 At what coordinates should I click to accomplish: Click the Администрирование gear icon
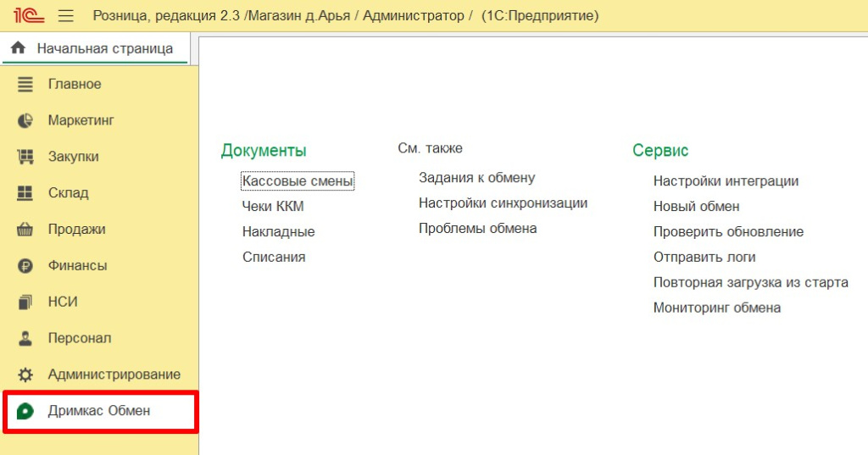(25, 375)
